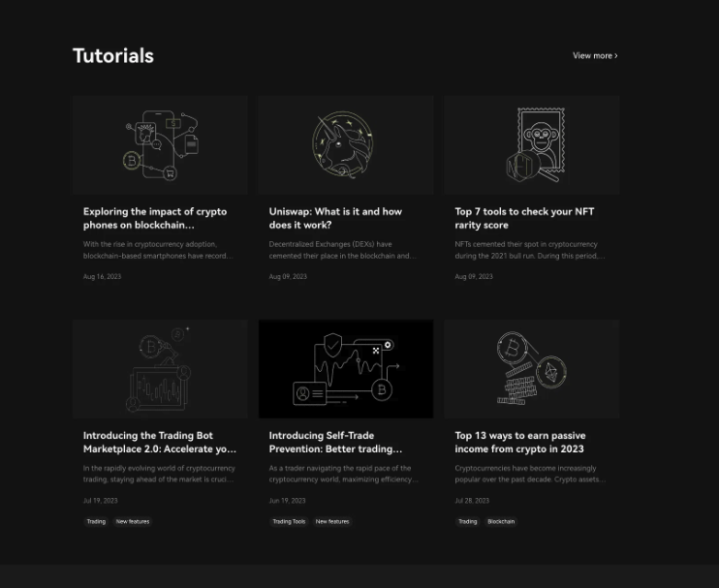Open the crypto phone illustration thumbnail
Image resolution: width=719 pixels, height=588 pixels.
160,145
